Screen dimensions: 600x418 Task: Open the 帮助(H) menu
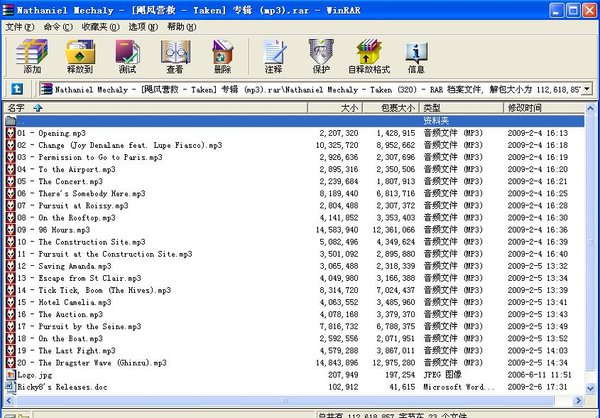[x=181, y=27]
